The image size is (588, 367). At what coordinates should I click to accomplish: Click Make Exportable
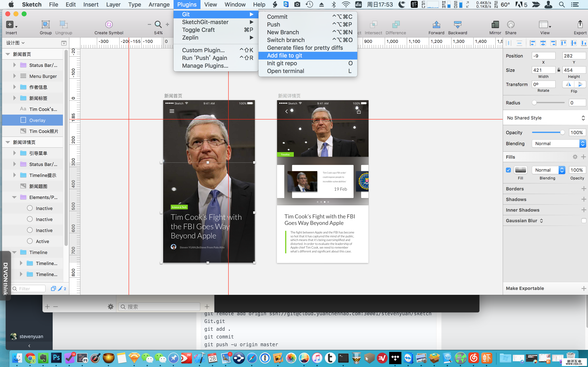coord(525,288)
